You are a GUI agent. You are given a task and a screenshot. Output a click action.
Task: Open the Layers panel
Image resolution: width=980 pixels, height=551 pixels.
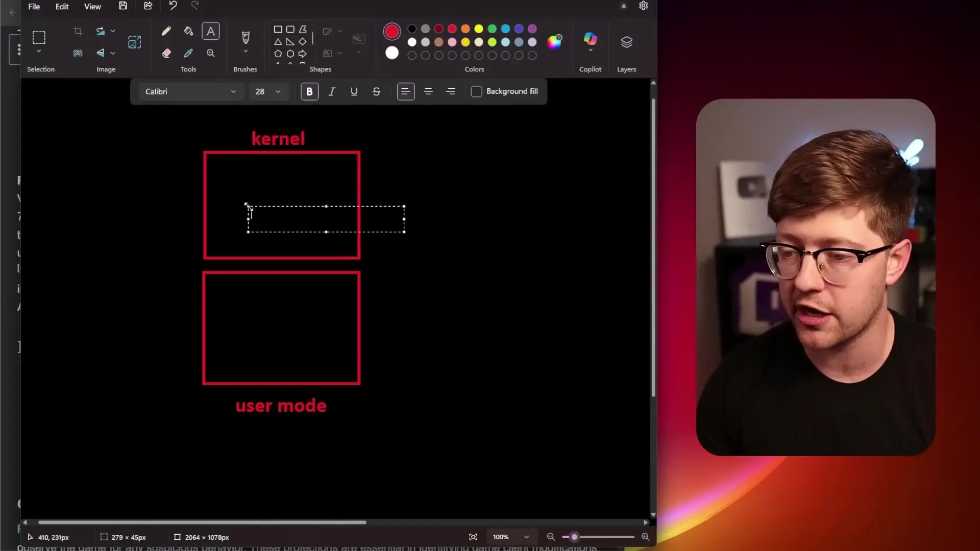click(x=626, y=42)
